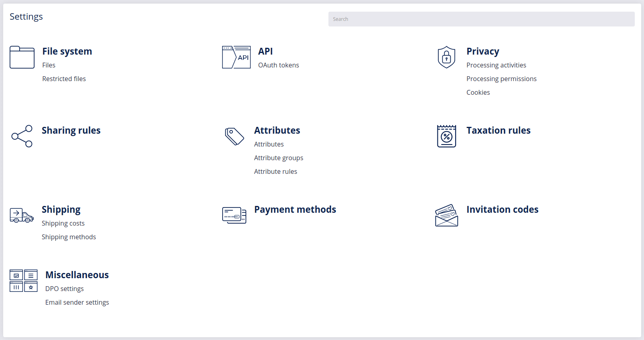
Task: Click the Payment methods credit card icon
Action: (234, 216)
